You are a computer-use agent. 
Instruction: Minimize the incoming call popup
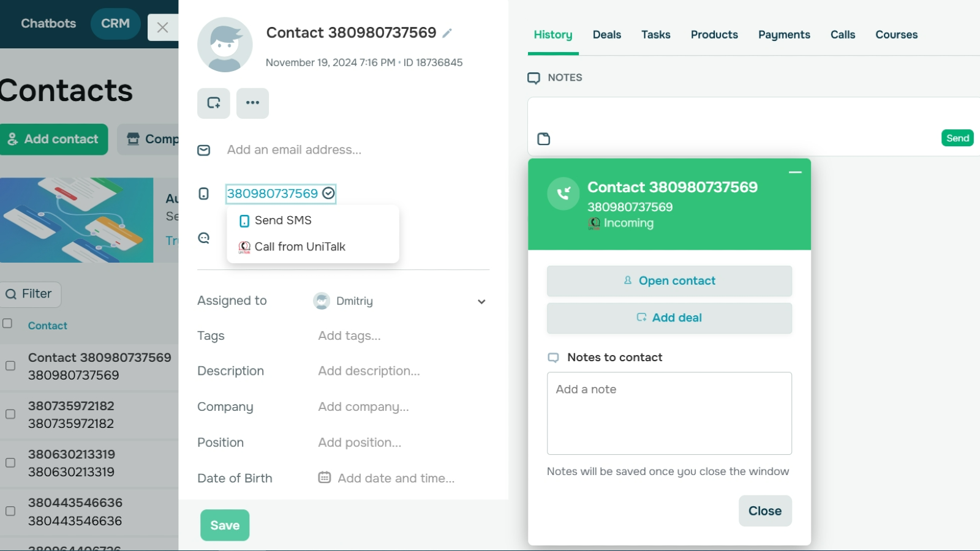click(795, 173)
